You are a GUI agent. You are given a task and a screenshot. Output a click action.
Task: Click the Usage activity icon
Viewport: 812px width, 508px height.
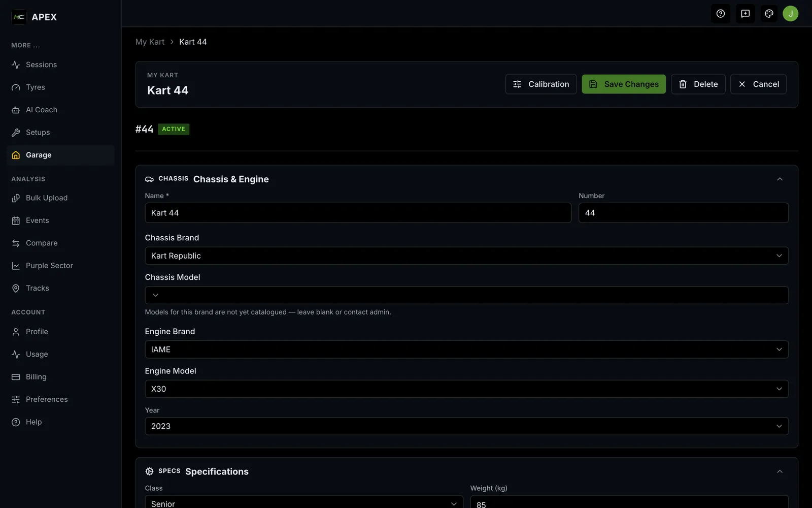(x=16, y=354)
